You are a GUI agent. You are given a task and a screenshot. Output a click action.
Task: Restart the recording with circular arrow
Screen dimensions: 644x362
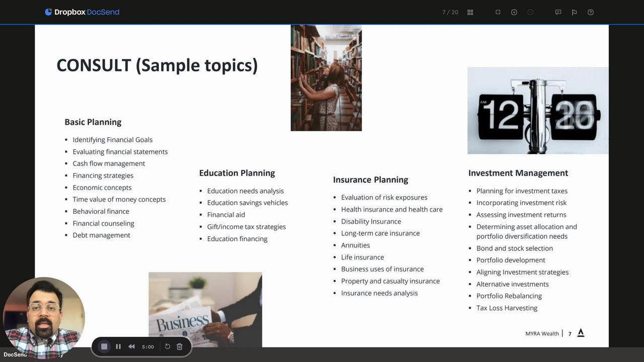168,346
